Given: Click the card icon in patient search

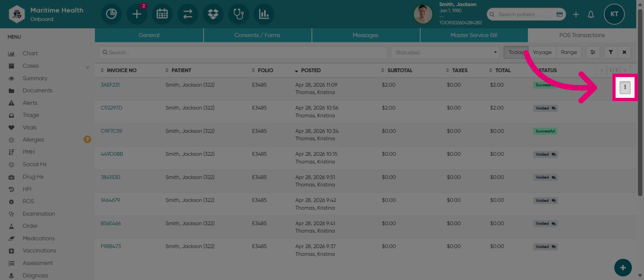Looking at the screenshot, I should [x=559, y=14].
